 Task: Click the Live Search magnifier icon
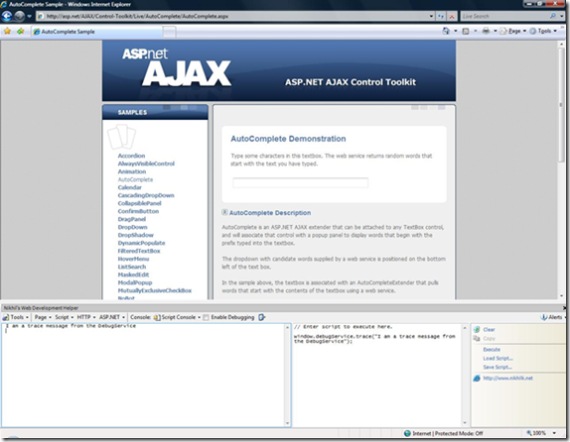(x=553, y=16)
